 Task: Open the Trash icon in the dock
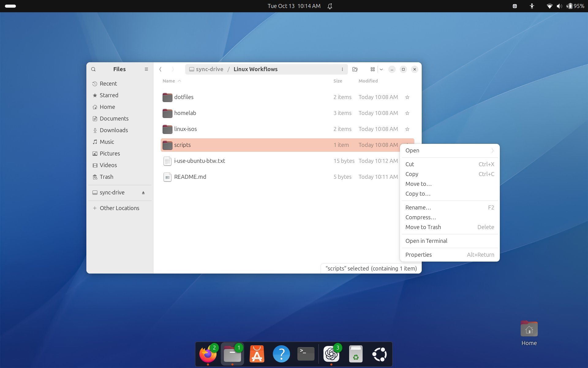(x=356, y=354)
